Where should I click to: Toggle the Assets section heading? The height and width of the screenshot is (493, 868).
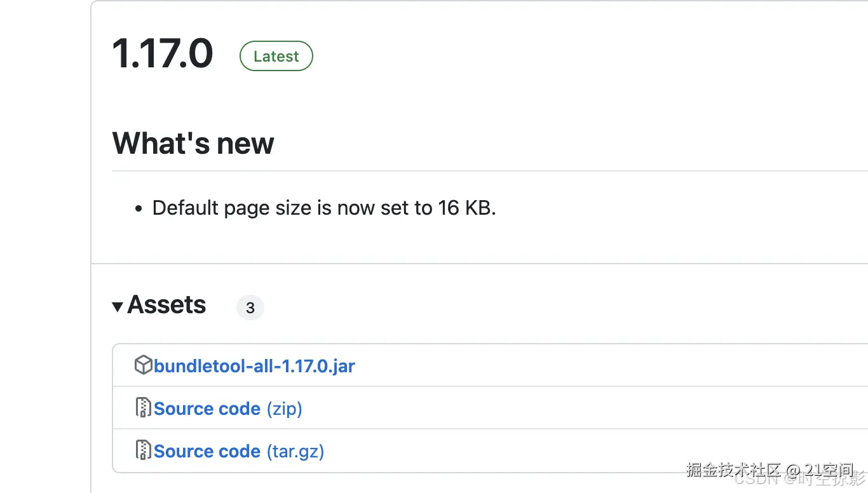pyautogui.click(x=166, y=305)
